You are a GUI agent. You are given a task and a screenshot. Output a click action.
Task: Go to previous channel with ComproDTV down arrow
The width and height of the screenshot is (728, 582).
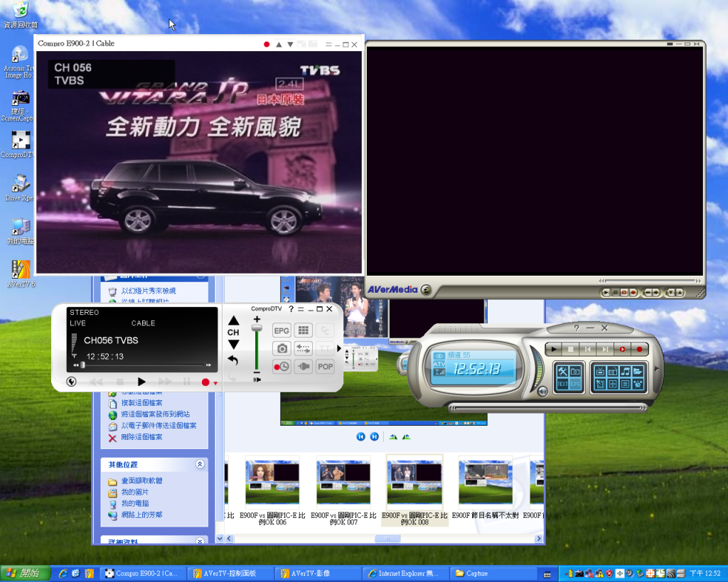[233, 345]
